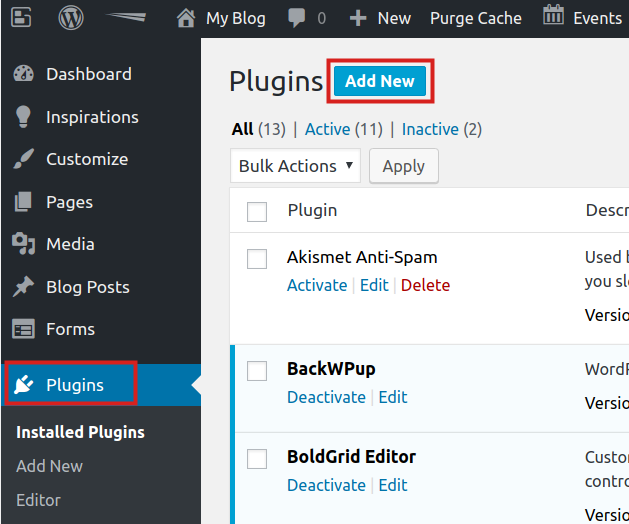Toggle the select-all plugins checkbox
The image size is (629, 524).
257,211
